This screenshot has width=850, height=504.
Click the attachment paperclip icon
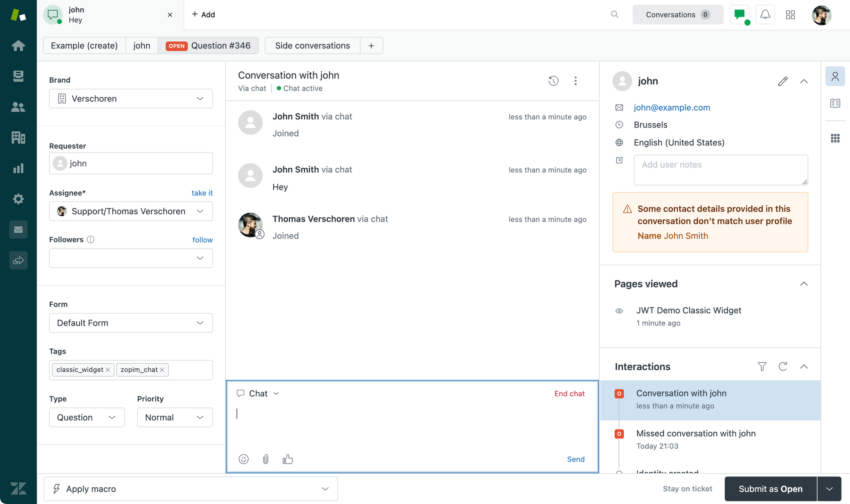click(266, 459)
